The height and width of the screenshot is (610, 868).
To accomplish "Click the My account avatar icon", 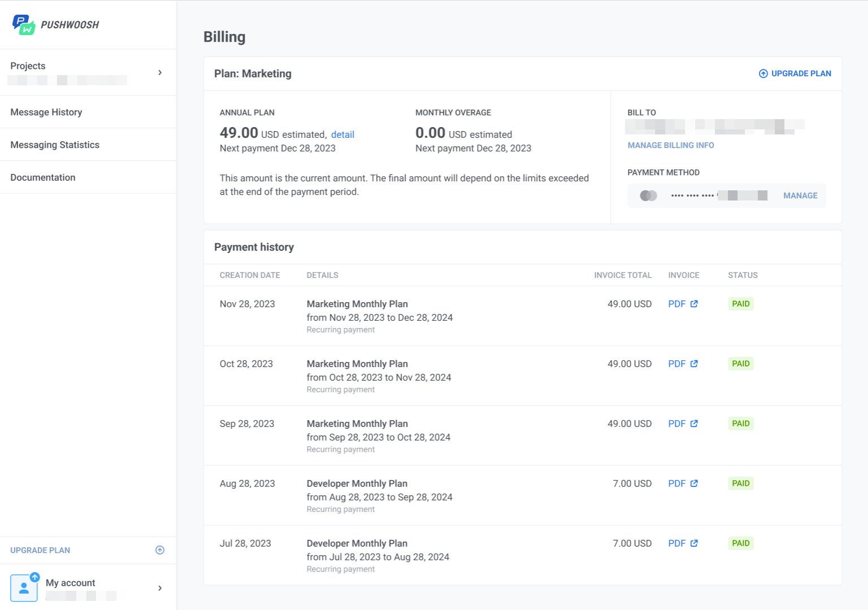I will coord(24,587).
